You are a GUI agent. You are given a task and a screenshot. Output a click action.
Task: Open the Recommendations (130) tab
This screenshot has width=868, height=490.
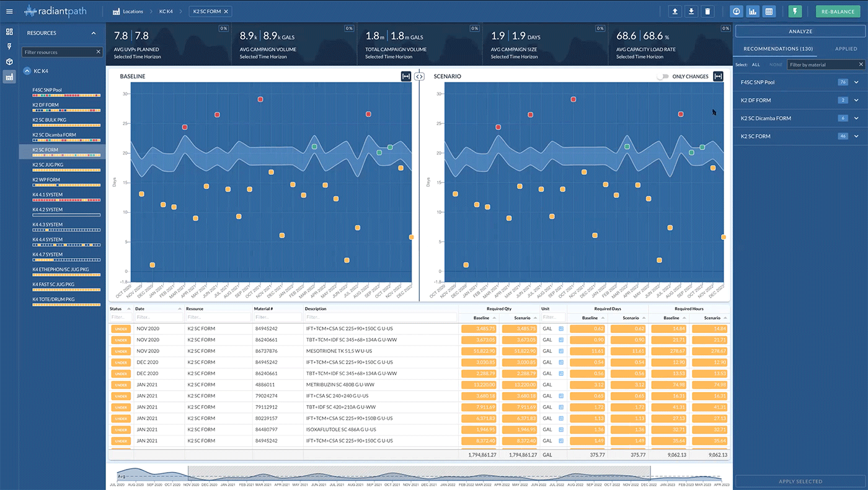coord(778,48)
